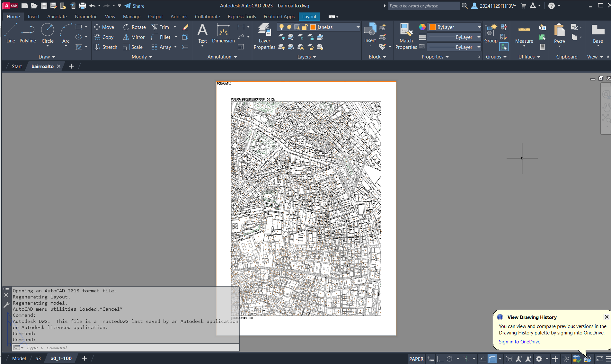
Task: Switch to the Model layout tab
Action: (x=19, y=359)
